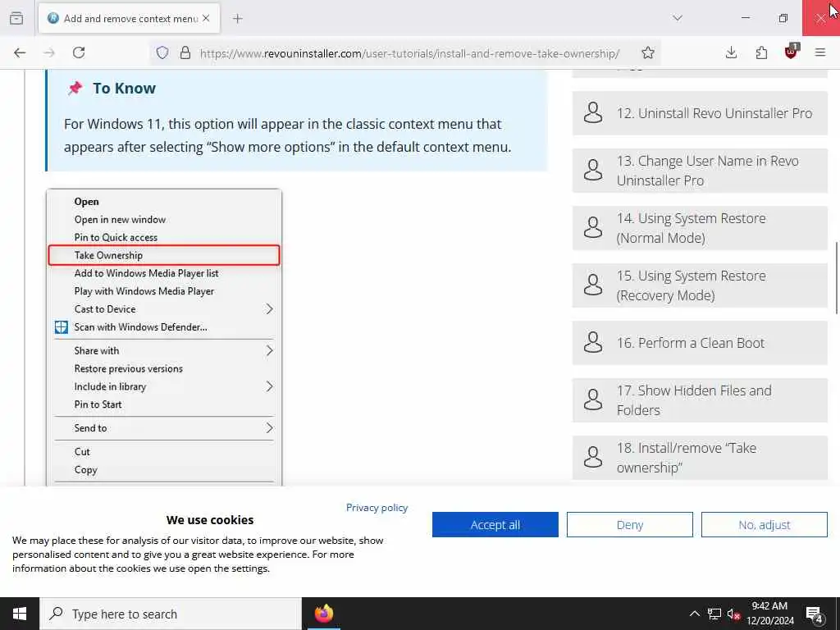Open '12. Uninstall Revo Uninstaller Pro' tutorial
The width and height of the screenshot is (840, 630).
(700, 113)
